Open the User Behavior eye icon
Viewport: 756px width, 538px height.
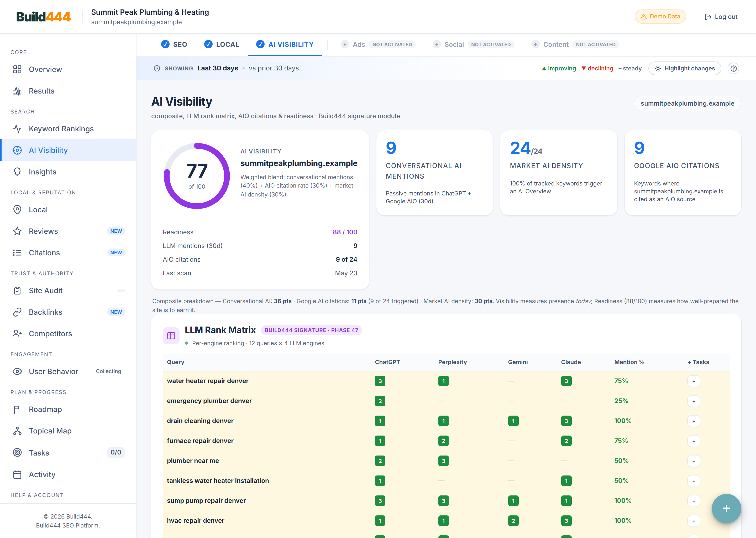click(x=17, y=371)
